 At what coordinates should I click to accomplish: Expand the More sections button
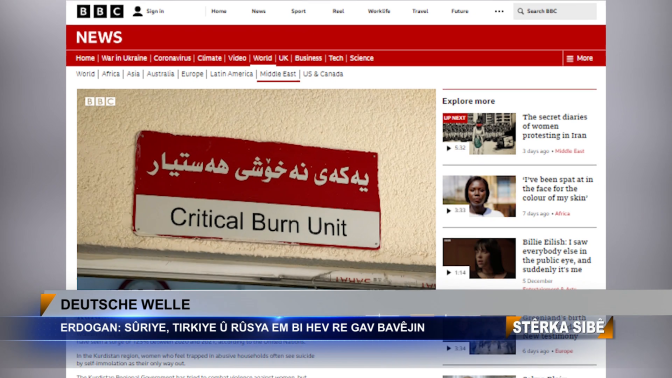(x=580, y=58)
